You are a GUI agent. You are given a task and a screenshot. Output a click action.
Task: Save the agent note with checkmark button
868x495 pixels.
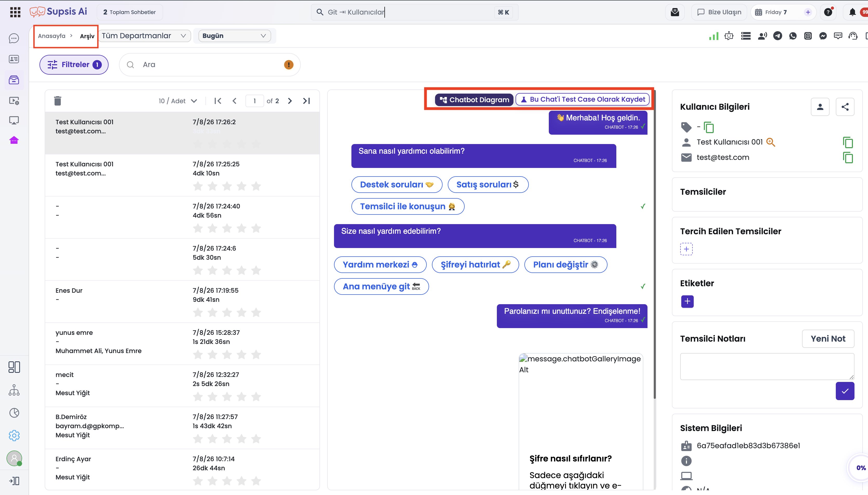click(x=845, y=391)
